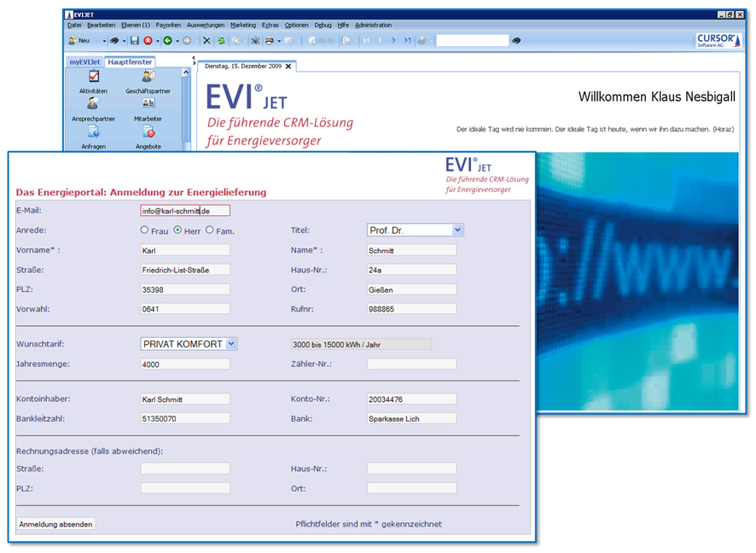The height and width of the screenshot is (553, 756).
Task: Open Ansprechpartner from the sidebar
Action: [94, 109]
